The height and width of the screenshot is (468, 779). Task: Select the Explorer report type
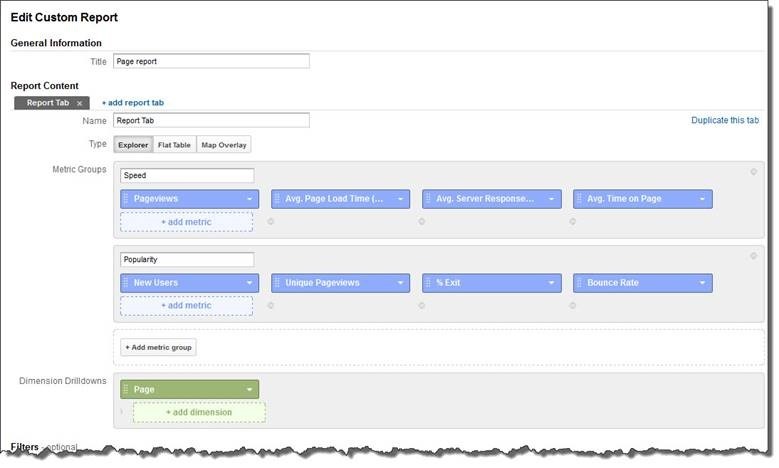tap(133, 145)
